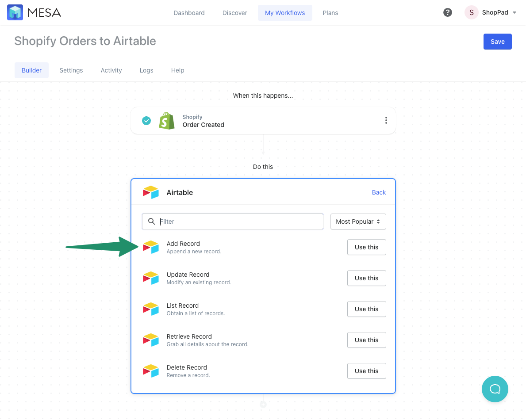Click the Order Created trigger text
This screenshot has width=526, height=420.
(203, 125)
